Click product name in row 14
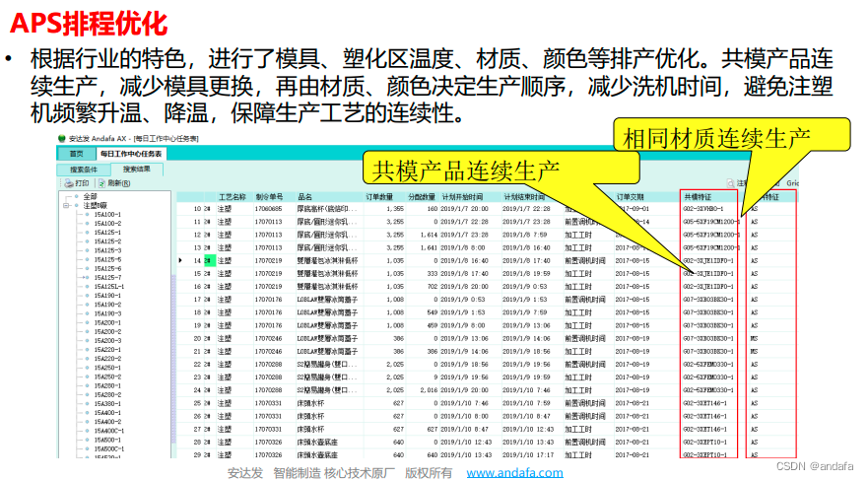Screen dimensions: 868x480 point(328,261)
